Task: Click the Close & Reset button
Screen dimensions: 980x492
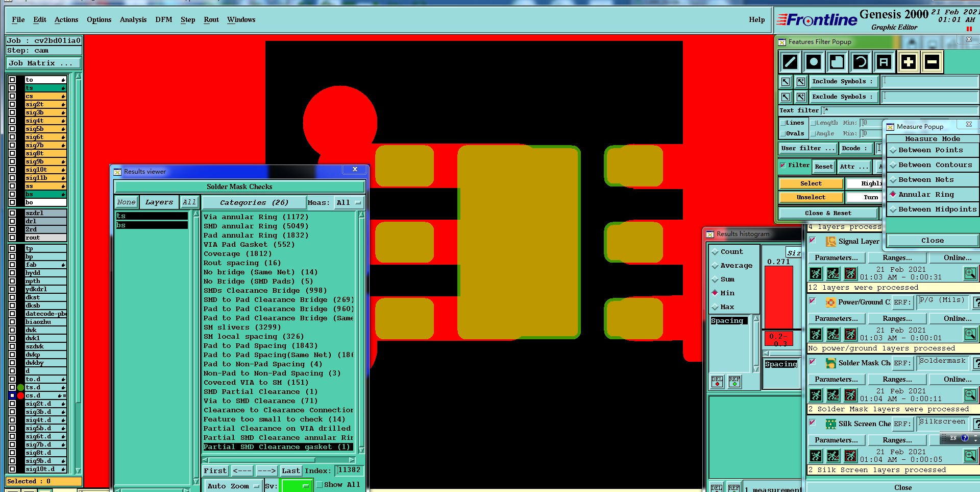Action: [x=828, y=213]
